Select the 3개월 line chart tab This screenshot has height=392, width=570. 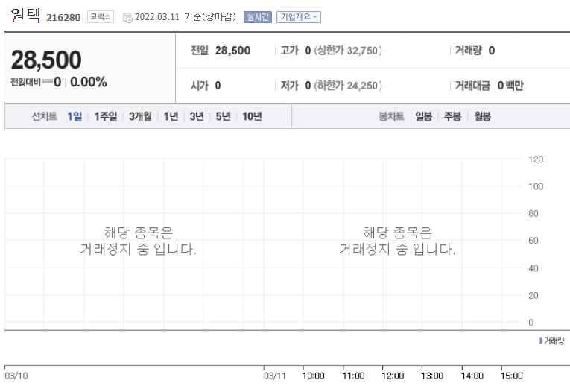coord(140,116)
